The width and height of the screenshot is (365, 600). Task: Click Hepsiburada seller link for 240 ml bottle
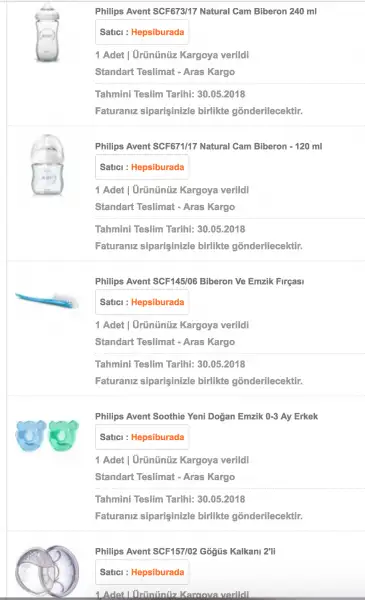[x=158, y=32]
